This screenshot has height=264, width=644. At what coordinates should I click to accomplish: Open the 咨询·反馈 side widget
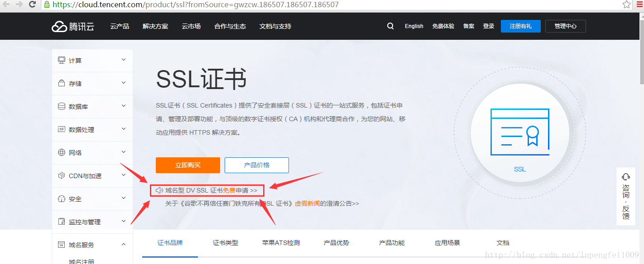[x=626, y=196]
